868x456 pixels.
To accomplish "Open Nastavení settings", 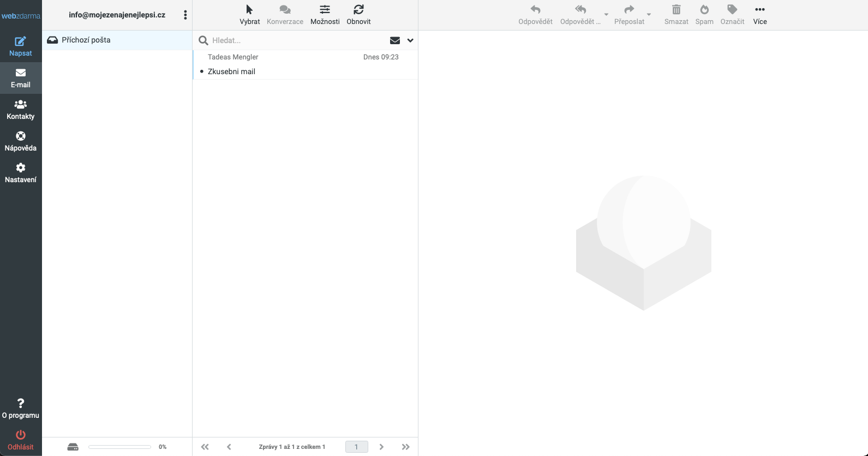I will [x=21, y=173].
